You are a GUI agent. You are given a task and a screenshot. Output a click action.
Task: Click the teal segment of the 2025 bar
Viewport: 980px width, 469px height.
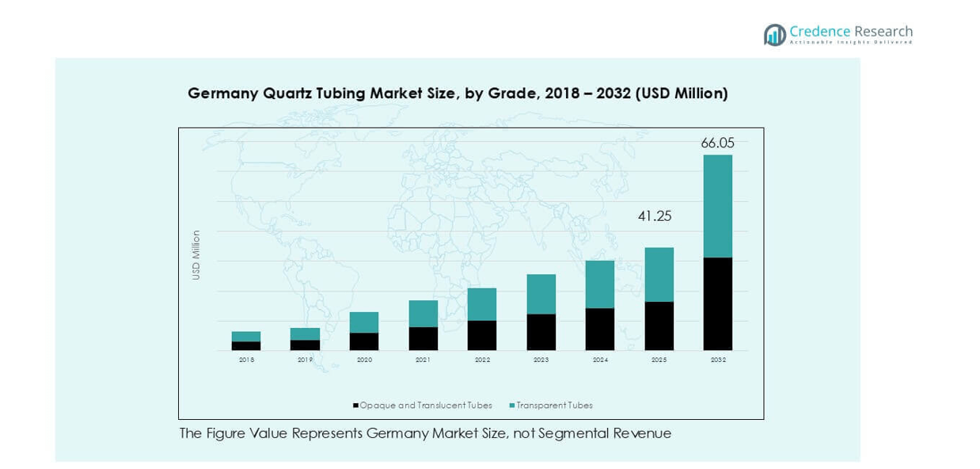659,275
